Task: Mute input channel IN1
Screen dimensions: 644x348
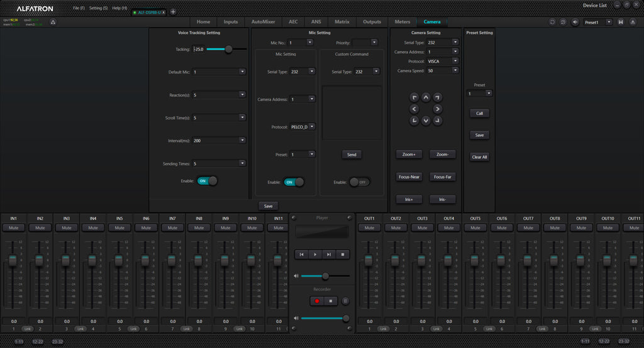Action: tap(14, 228)
